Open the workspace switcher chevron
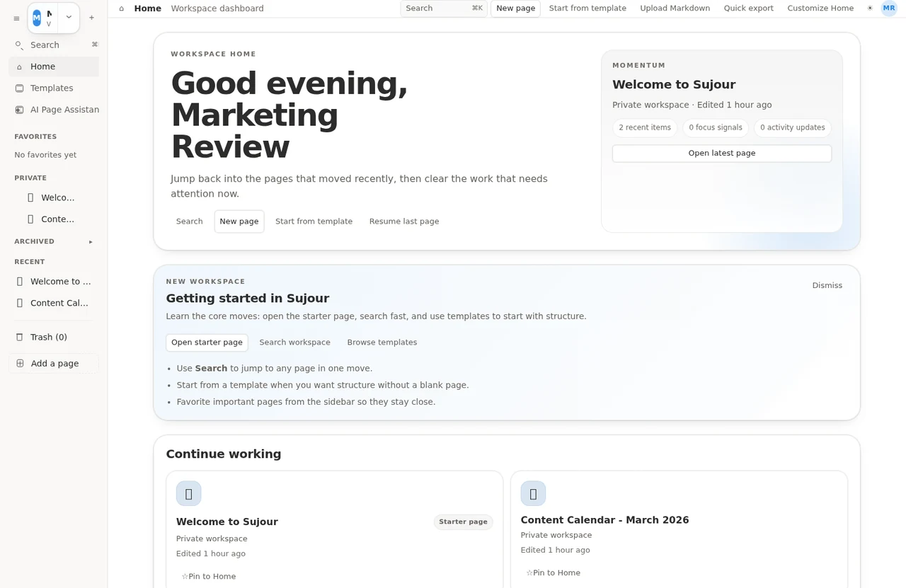Image resolution: width=906 pixels, height=588 pixels. [x=69, y=17]
